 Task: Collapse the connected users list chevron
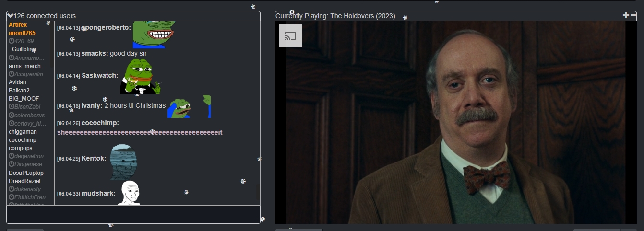11,16
